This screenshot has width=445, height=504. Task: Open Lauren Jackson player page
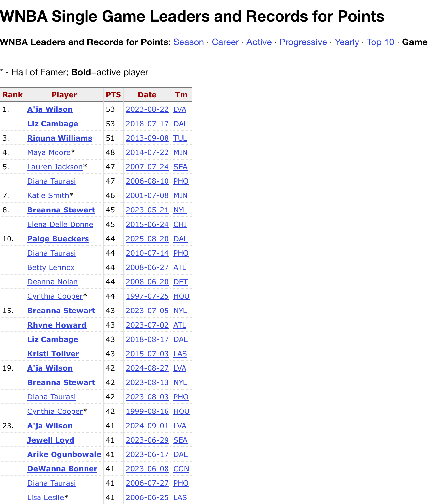[55, 167]
